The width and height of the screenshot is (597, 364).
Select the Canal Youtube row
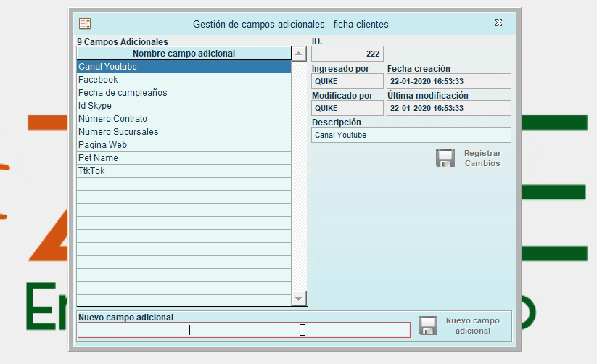point(184,67)
